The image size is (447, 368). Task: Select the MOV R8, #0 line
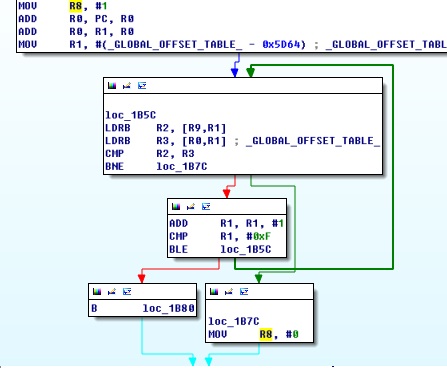pos(253,334)
